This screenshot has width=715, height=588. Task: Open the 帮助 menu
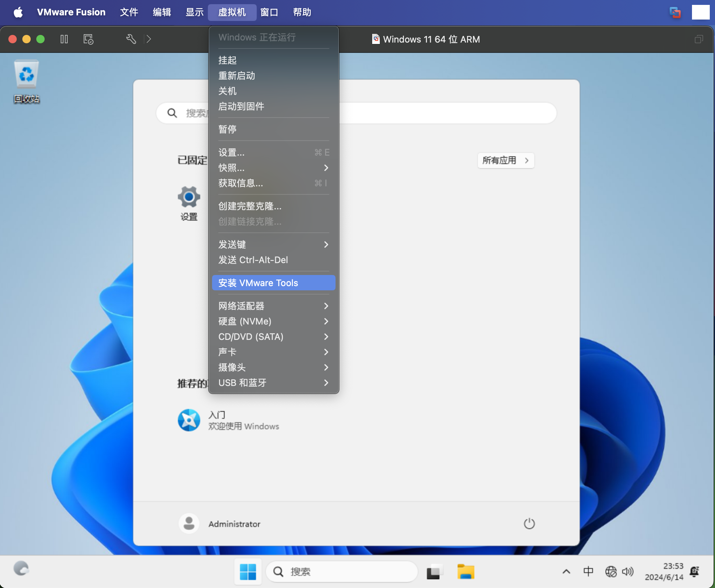pyautogui.click(x=302, y=12)
